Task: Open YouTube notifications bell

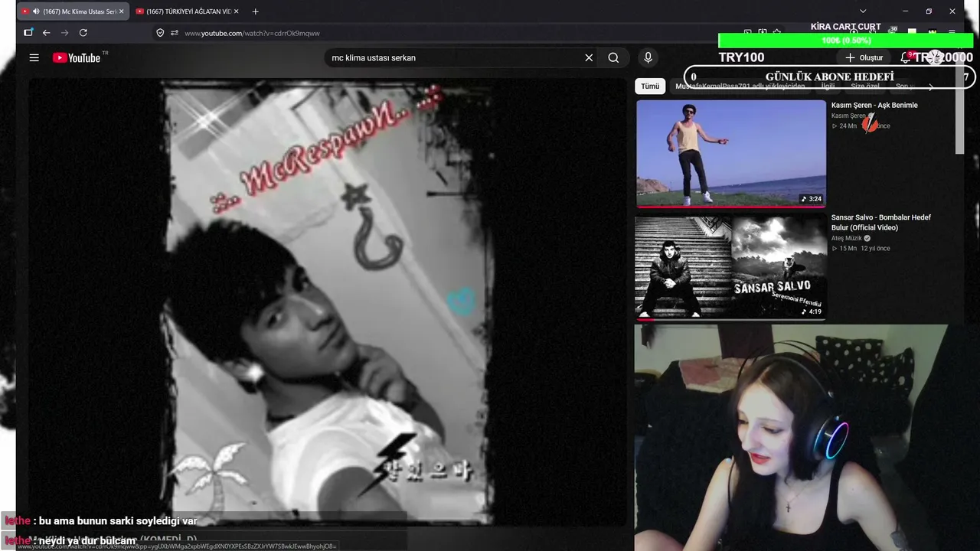Action: pyautogui.click(x=905, y=57)
